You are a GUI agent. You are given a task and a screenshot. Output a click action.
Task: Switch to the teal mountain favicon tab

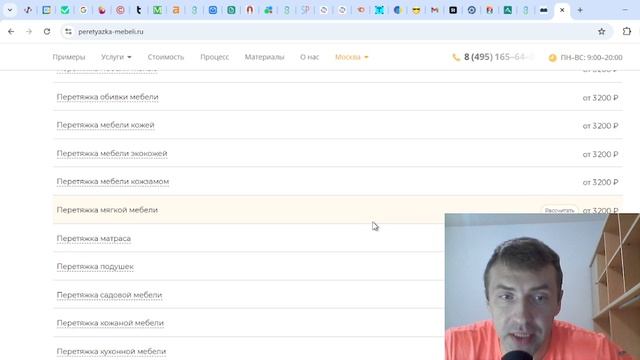click(x=508, y=10)
